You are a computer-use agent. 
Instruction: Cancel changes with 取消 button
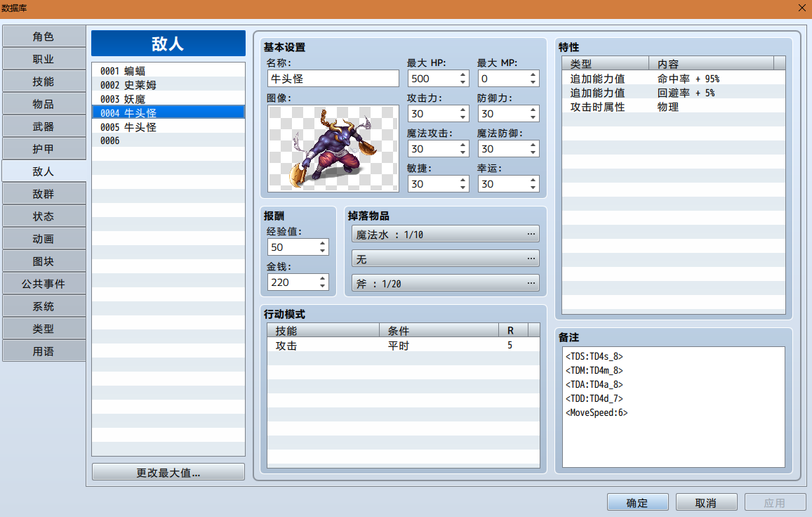(706, 502)
